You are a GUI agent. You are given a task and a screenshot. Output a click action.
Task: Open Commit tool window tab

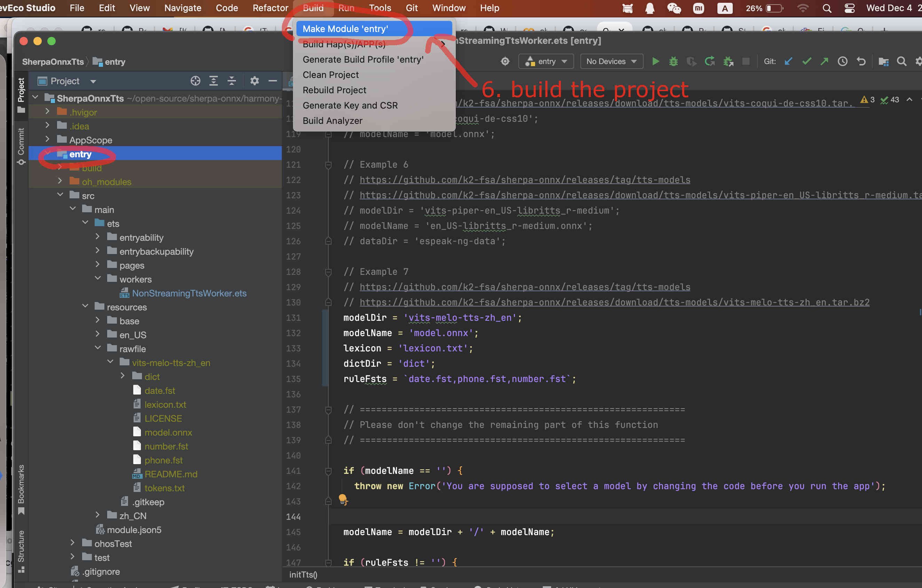[x=21, y=146]
